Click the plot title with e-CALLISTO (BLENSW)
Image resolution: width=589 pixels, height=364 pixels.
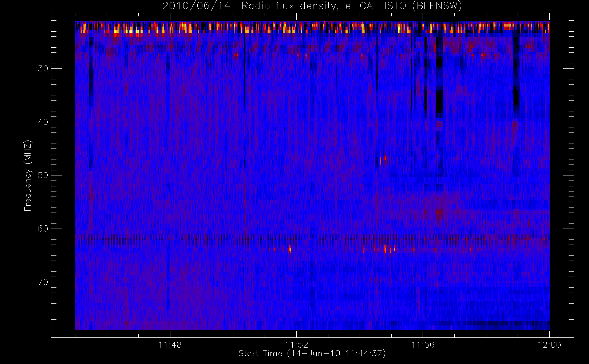[x=312, y=6]
